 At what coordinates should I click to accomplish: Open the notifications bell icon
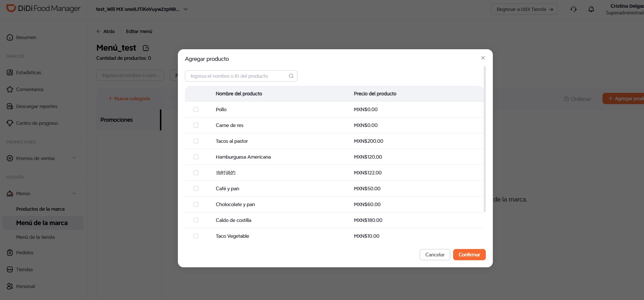coord(591,9)
